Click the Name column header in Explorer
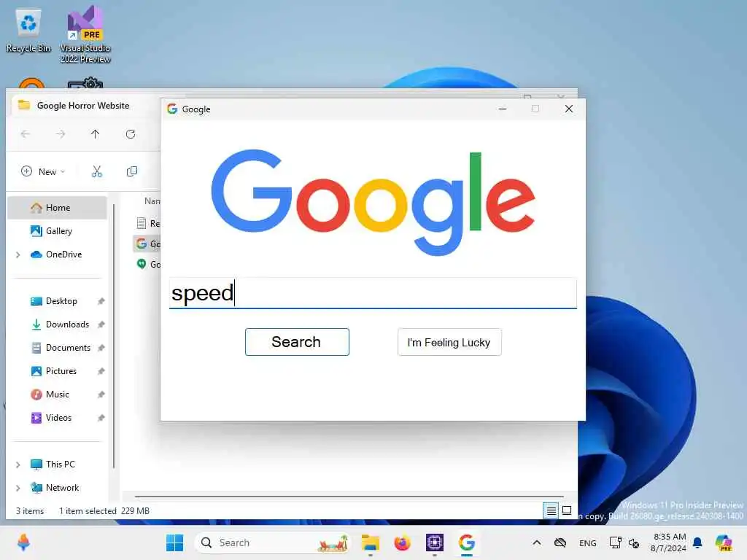Viewport: 747px width, 560px height. coord(152,201)
